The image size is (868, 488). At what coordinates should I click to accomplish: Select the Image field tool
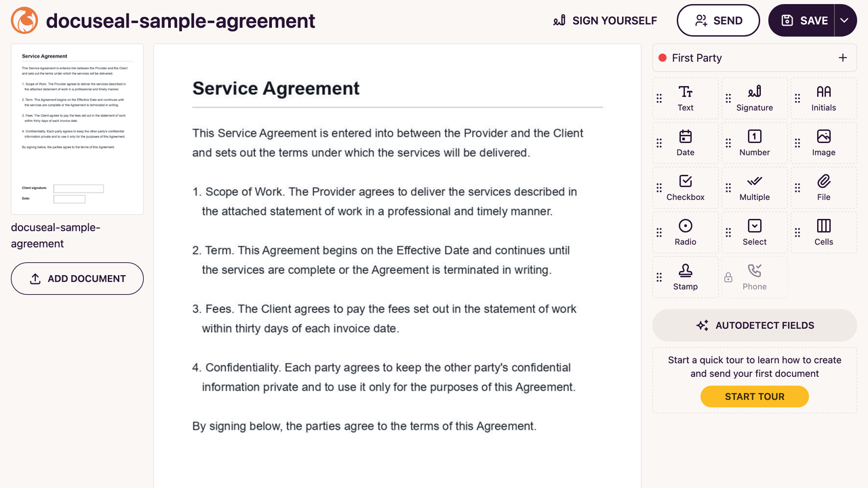coord(824,143)
